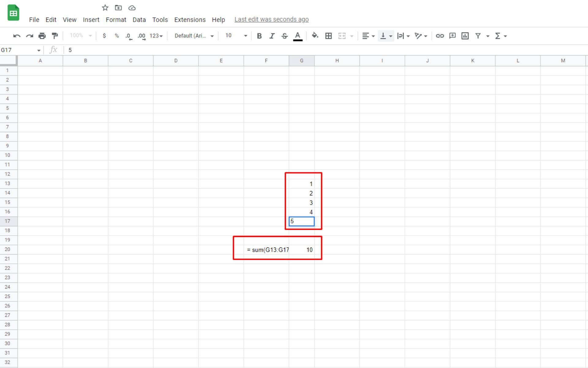The height and width of the screenshot is (368, 588).
Task: Toggle italic formatting
Action: click(272, 36)
